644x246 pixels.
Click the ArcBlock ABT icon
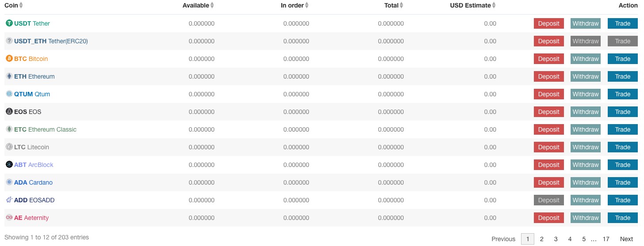click(x=9, y=165)
